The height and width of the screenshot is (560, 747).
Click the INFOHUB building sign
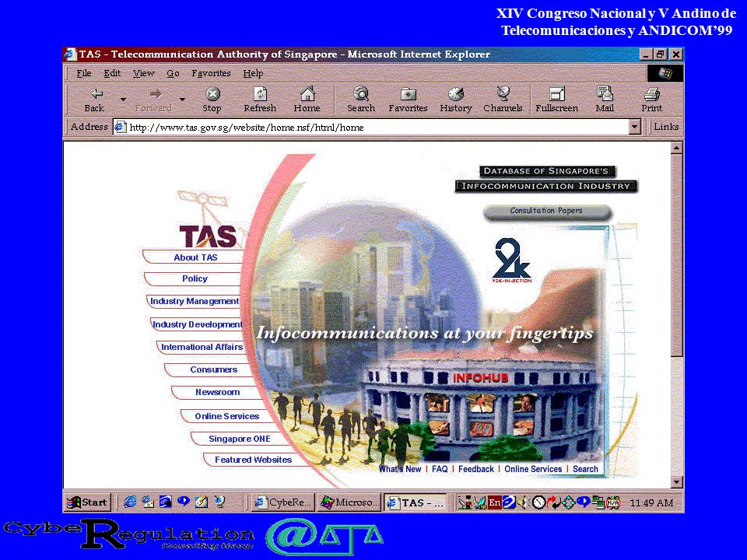tap(480, 378)
